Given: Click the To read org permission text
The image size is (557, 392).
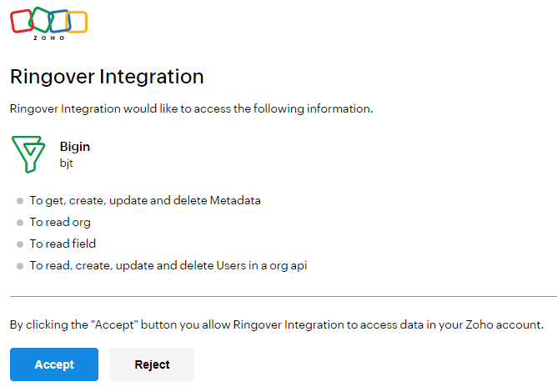Looking at the screenshot, I should (60, 223).
